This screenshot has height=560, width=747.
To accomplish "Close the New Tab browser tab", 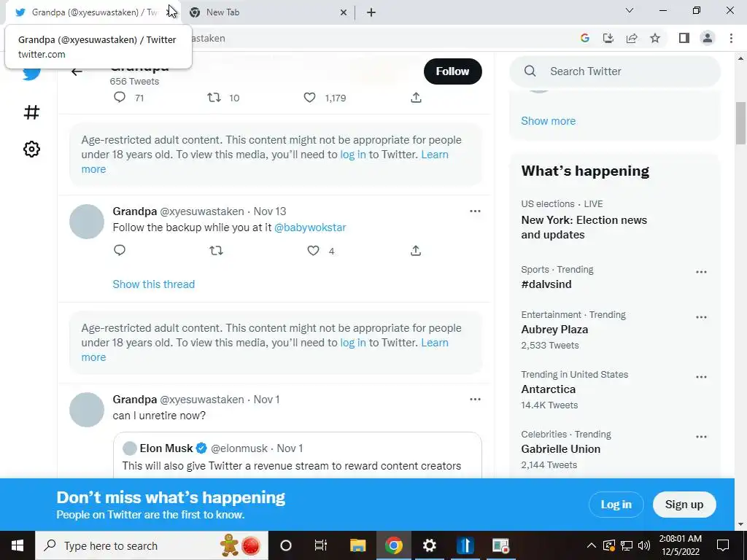I will pos(344,13).
